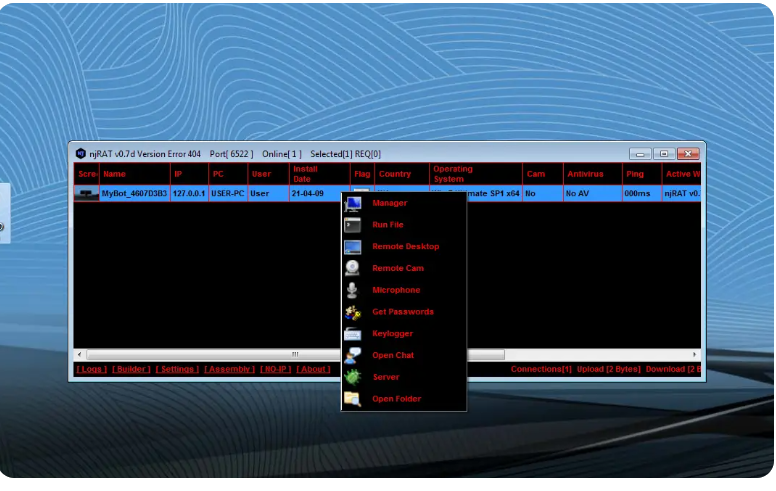The height and width of the screenshot is (491, 776).
Task: Click the Ping column header
Action: pos(642,174)
